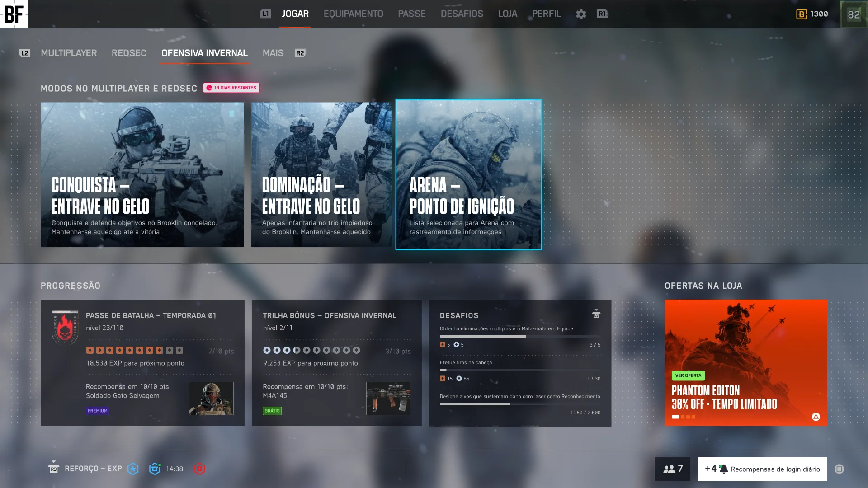Open the Loja menu

pos(507,14)
